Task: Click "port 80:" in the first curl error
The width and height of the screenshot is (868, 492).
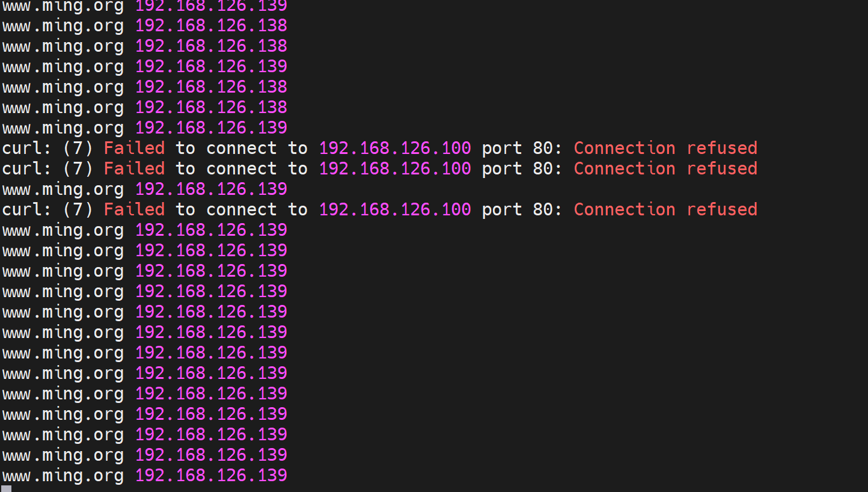Action: (522, 148)
